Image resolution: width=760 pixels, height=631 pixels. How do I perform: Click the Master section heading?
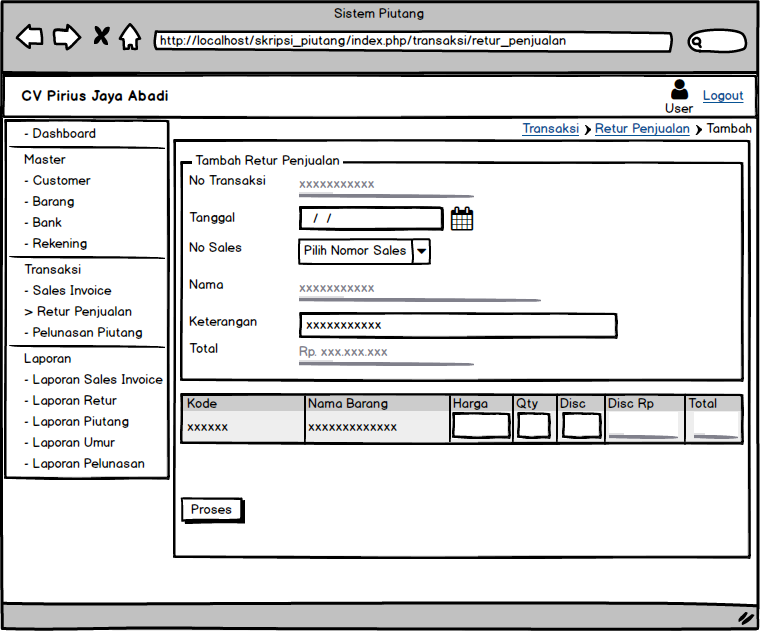(x=45, y=159)
